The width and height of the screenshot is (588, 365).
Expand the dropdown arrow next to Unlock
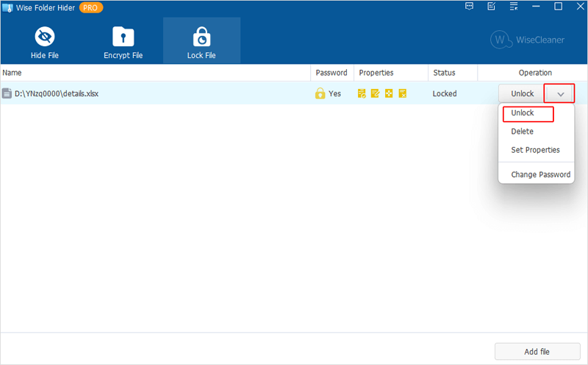(560, 94)
